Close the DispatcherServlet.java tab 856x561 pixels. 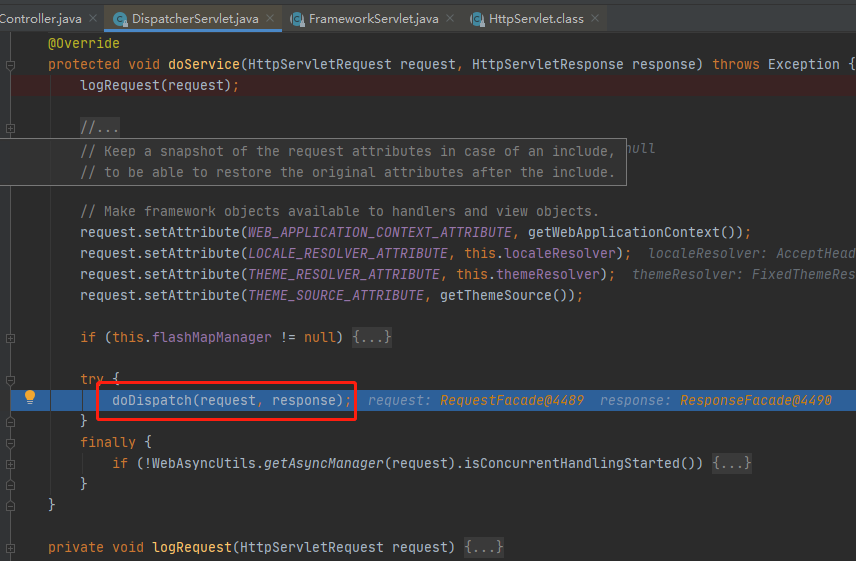click(270, 18)
